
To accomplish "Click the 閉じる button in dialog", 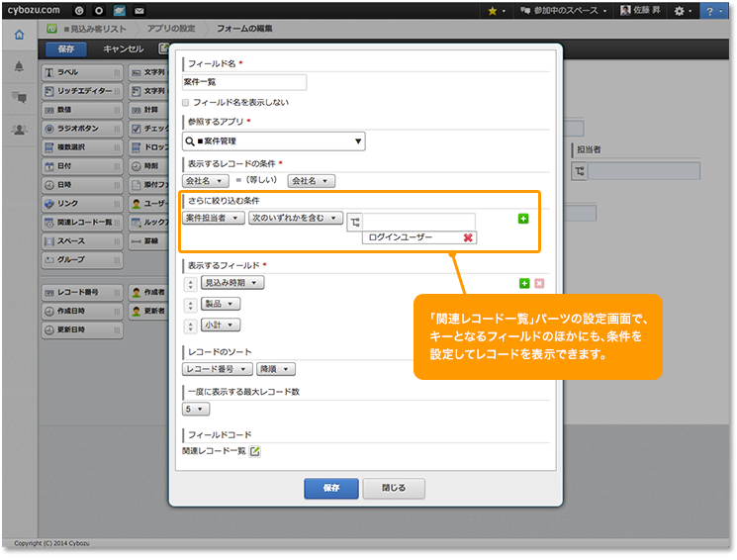I will tap(394, 488).
